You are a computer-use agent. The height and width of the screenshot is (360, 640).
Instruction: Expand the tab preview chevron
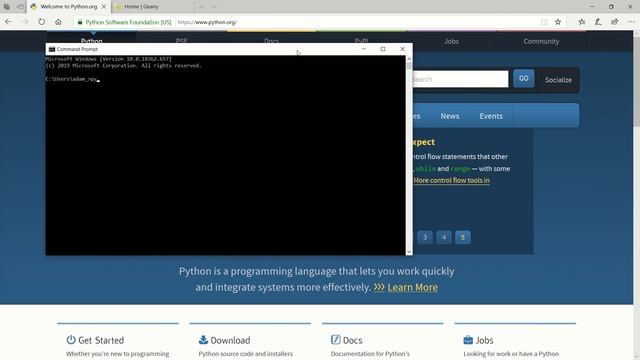(215, 7)
